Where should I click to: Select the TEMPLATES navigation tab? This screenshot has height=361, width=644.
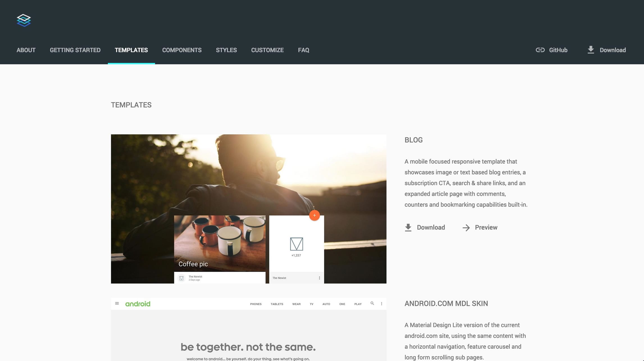tap(131, 49)
